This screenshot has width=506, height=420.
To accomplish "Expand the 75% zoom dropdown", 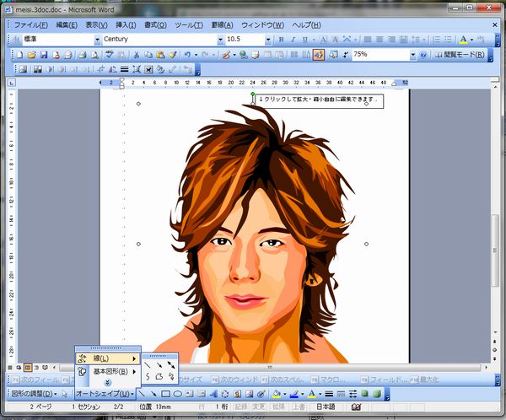I will pos(413,55).
